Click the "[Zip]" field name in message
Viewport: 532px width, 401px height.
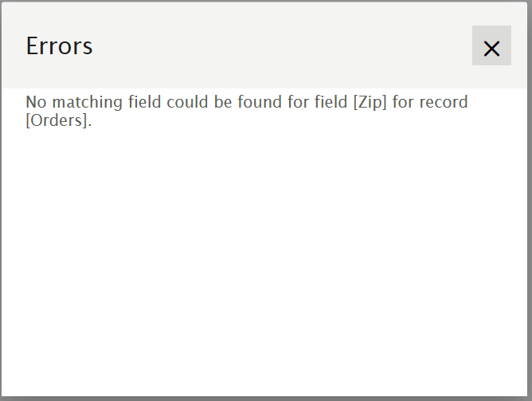[x=370, y=103]
